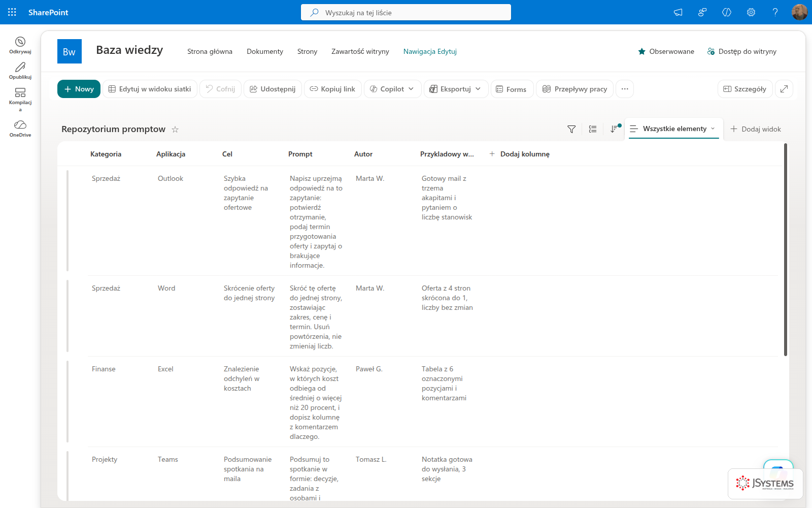Screen dimensions: 812x508
Task: Select the Teams cell
Action: click(x=168, y=459)
